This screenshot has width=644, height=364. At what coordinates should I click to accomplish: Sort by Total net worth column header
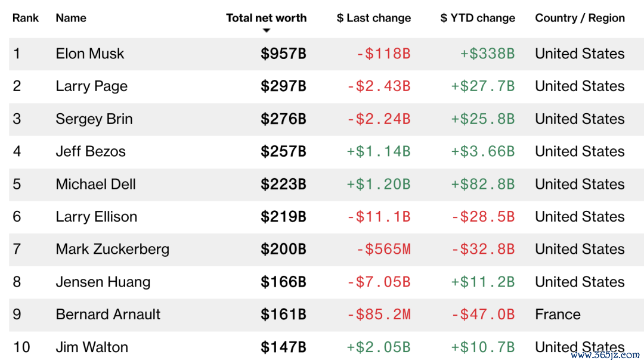point(266,18)
